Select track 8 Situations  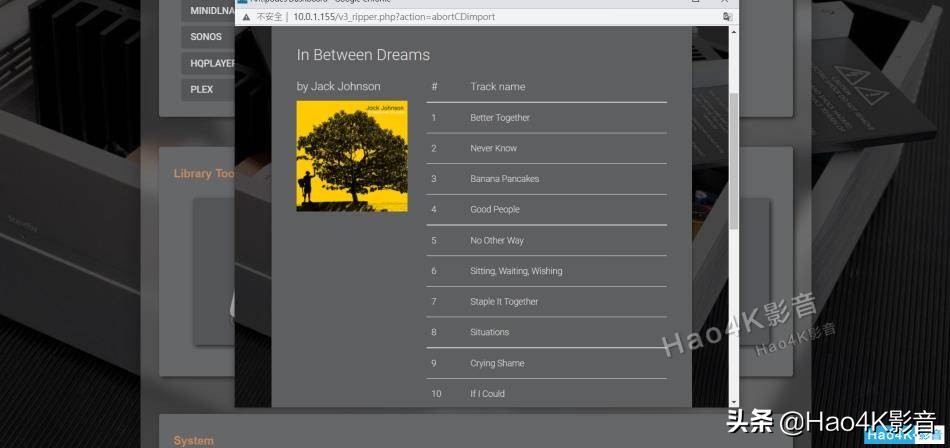coord(546,332)
